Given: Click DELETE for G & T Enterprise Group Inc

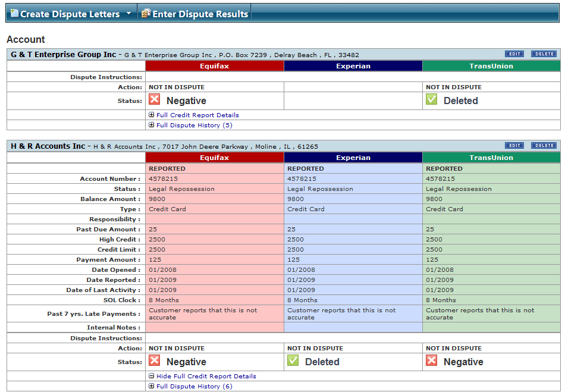Looking at the screenshot, I should pyautogui.click(x=544, y=54).
